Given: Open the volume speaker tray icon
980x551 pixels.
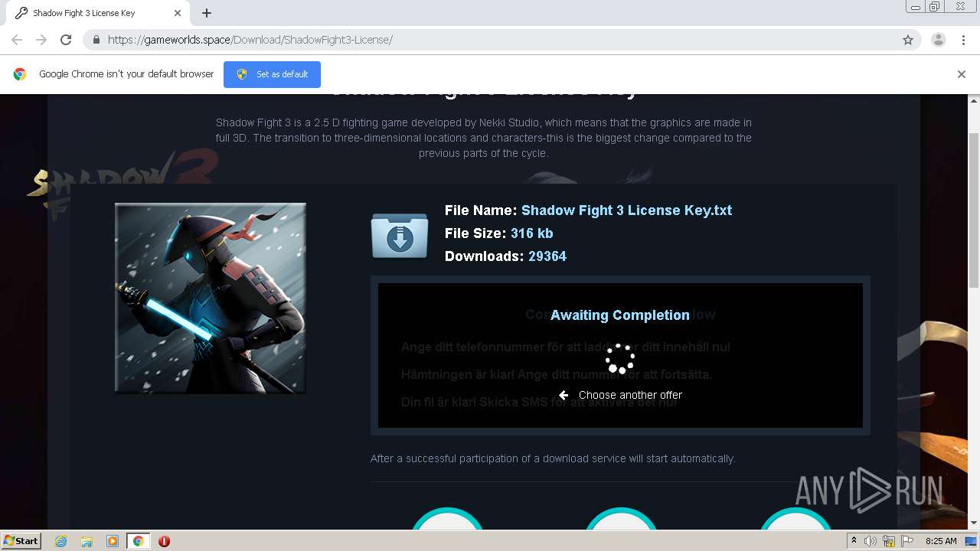Looking at the screenshot, I should [x=871, y=541].
